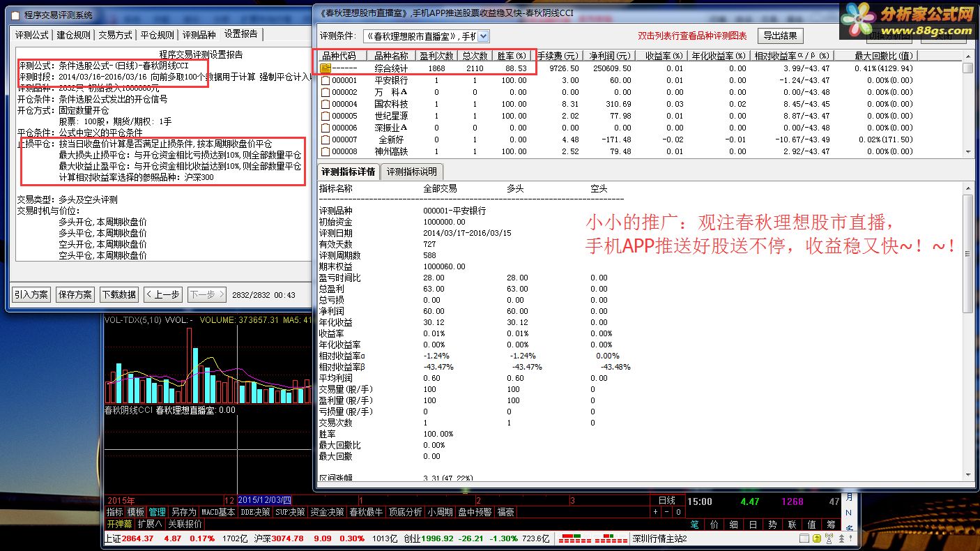The width and height of the screenshot is (980, 551).
Task: Open the 评测指标说明 tab
Action: click(x=411, y=172)
